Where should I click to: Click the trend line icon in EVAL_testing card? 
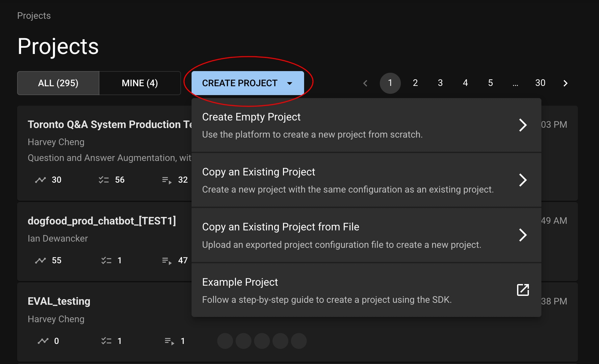click(x=43, y=341)
